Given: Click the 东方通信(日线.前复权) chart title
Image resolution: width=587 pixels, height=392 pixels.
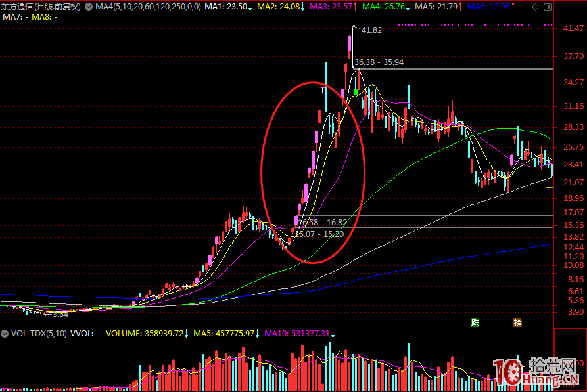Looking at the screenshot, I should (x=41, y=7).
